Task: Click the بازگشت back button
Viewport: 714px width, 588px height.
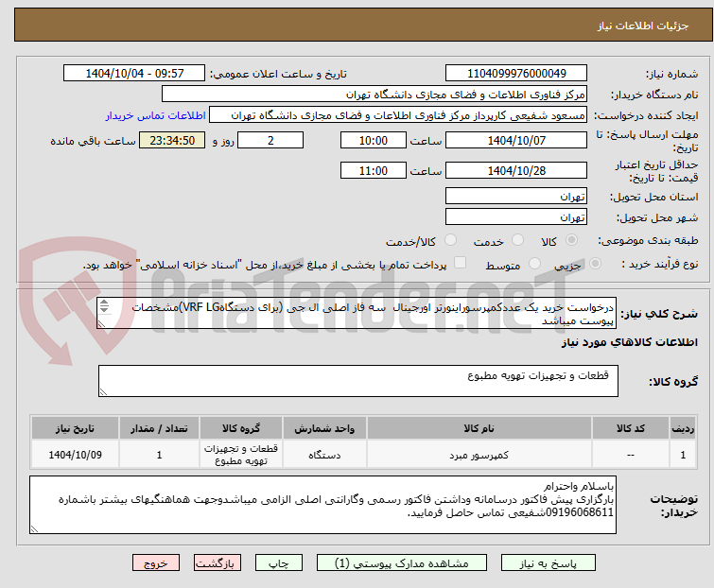Action: point(217,563)
